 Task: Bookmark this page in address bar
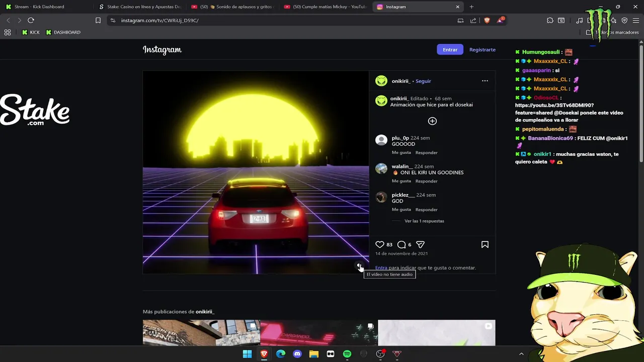[98, 20]
